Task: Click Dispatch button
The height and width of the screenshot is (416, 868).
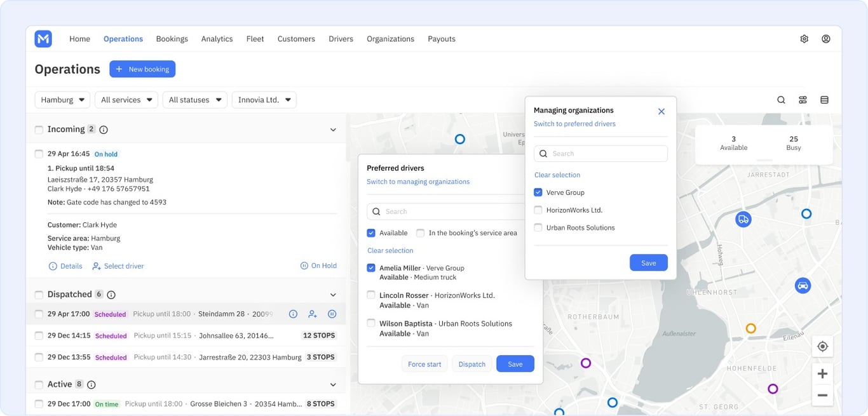Action: 472,364
